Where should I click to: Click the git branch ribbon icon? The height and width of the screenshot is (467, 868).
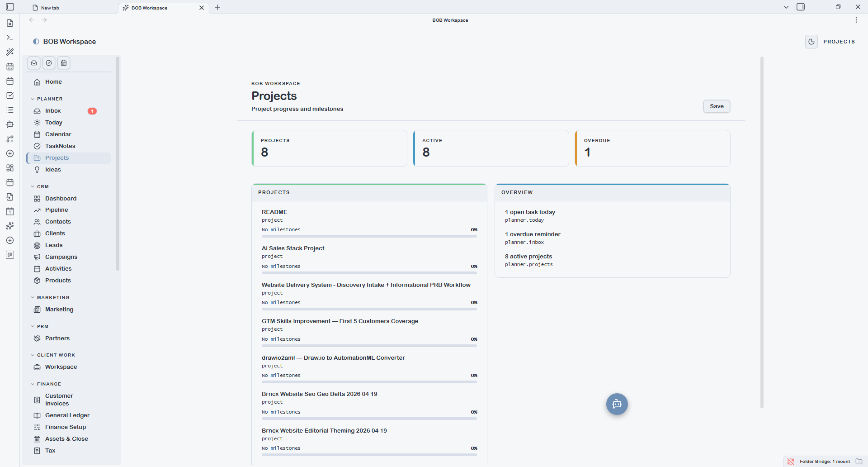coord(10,139)
